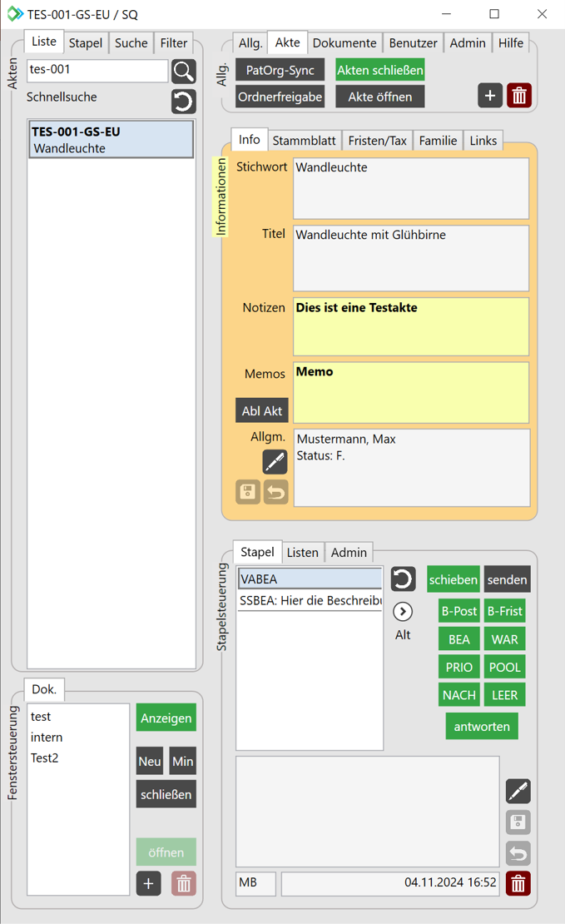
Task: Open the Fristen/Tax tab
Action: click(378, 141)
